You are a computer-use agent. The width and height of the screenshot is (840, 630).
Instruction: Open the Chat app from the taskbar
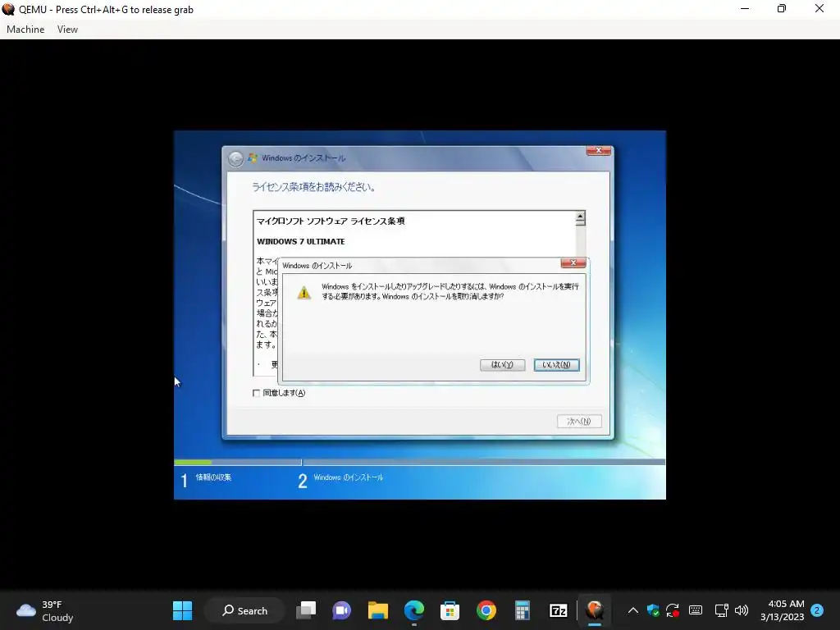342,610
